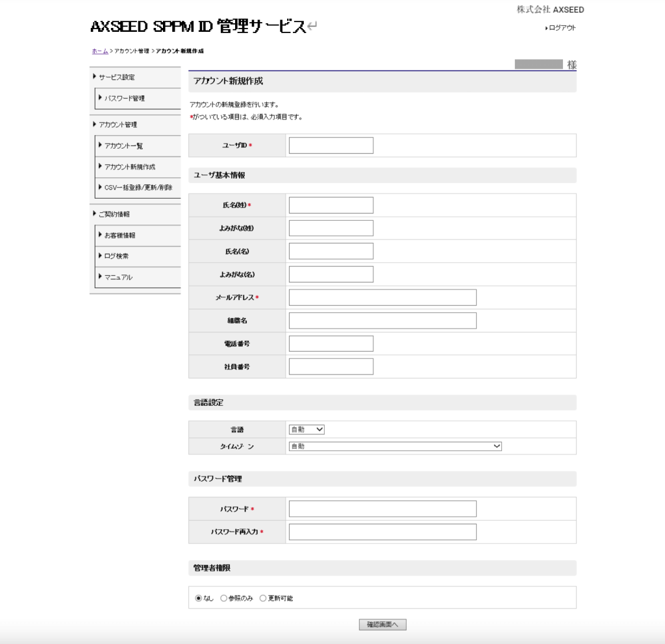Go to パスワード管理 in the sidebar

coord(125,99)
